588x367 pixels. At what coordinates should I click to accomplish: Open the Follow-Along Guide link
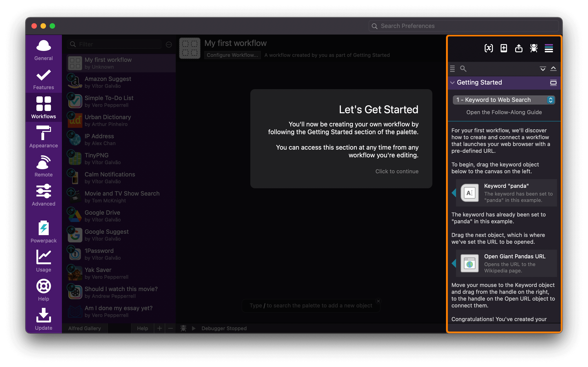[x=504, y=112]
